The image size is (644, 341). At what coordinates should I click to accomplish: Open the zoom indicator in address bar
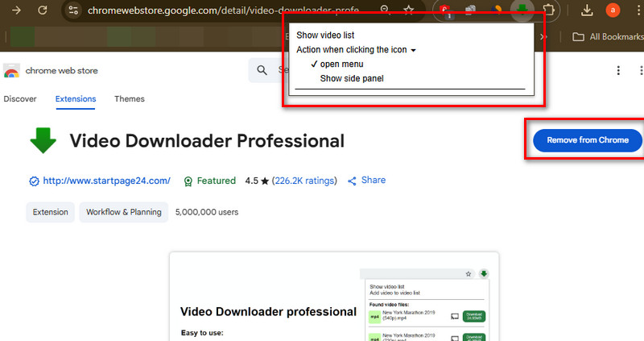385,10
